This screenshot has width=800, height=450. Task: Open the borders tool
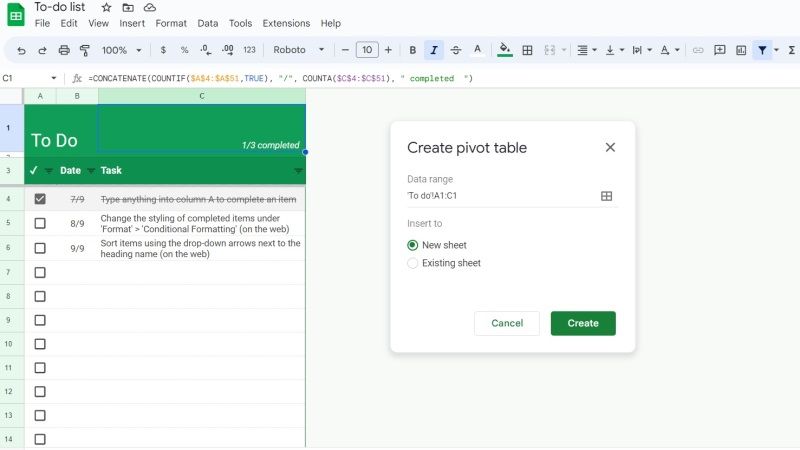coord(528,50)
